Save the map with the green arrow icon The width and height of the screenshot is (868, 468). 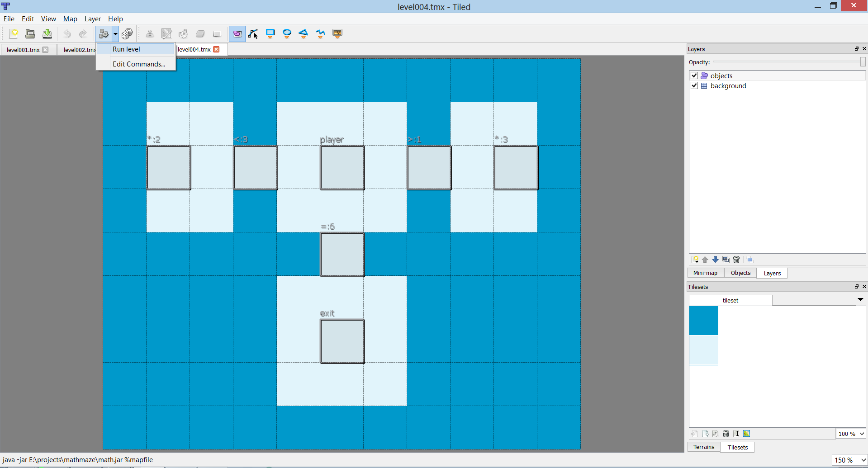click(x=47, y=33)
